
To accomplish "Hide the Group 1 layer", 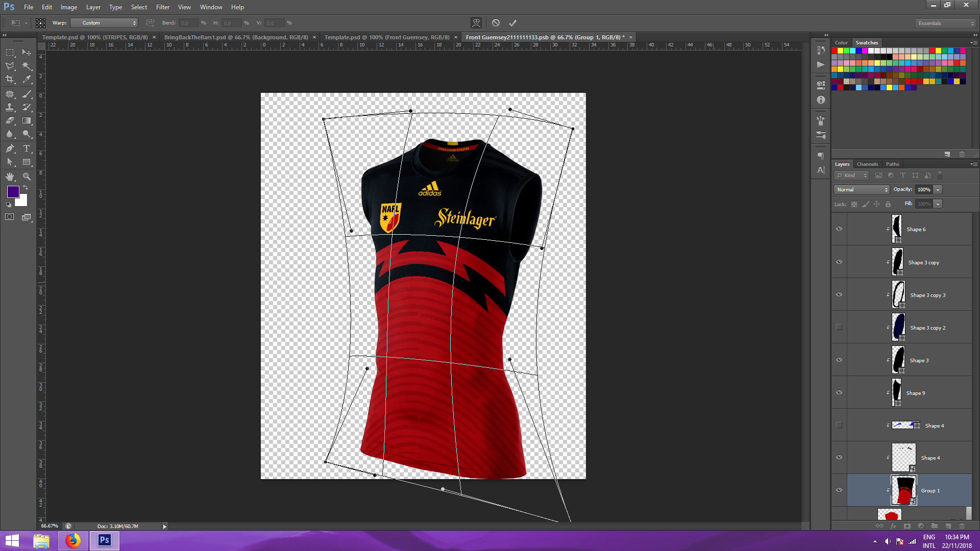I will pyautogui.click(x=839, y=490).
